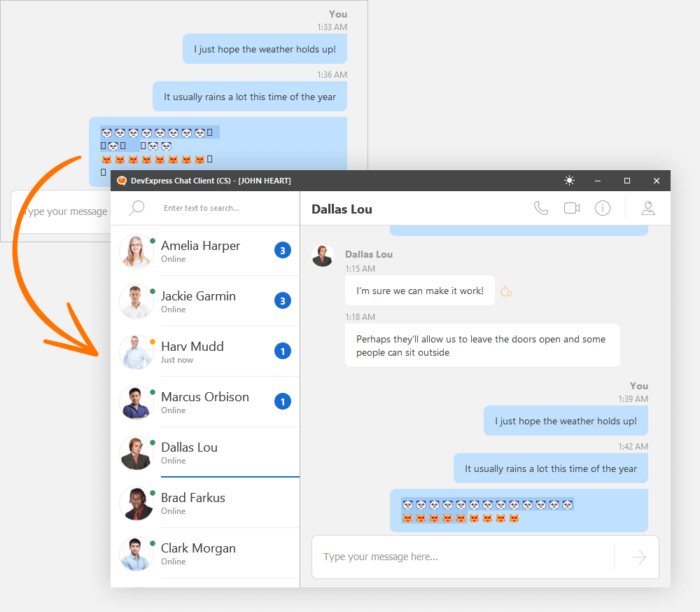This screenshot has width=700, height=612.
Task: Open contact info via the info icon
Action: [603, 208]
